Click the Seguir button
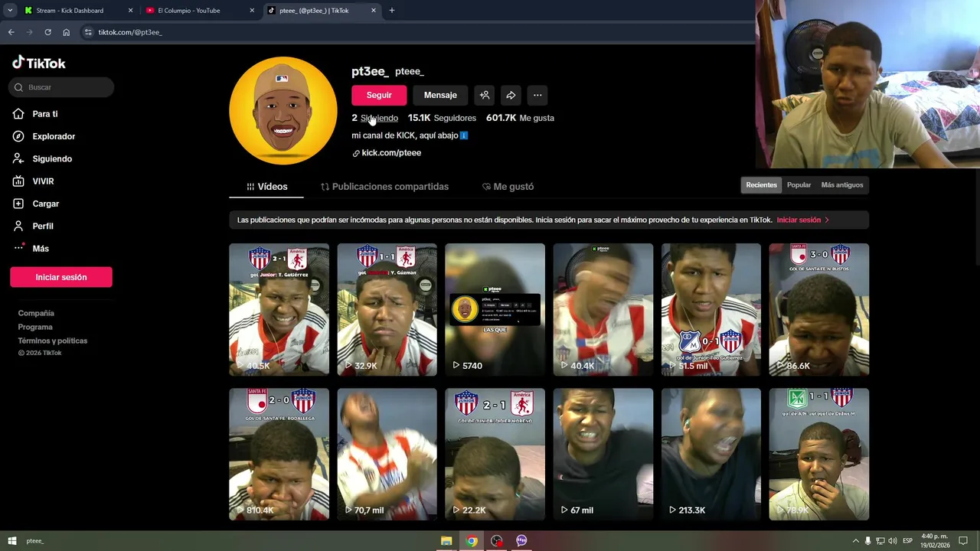Screen dimensions: 980x551 coord(379,95)
